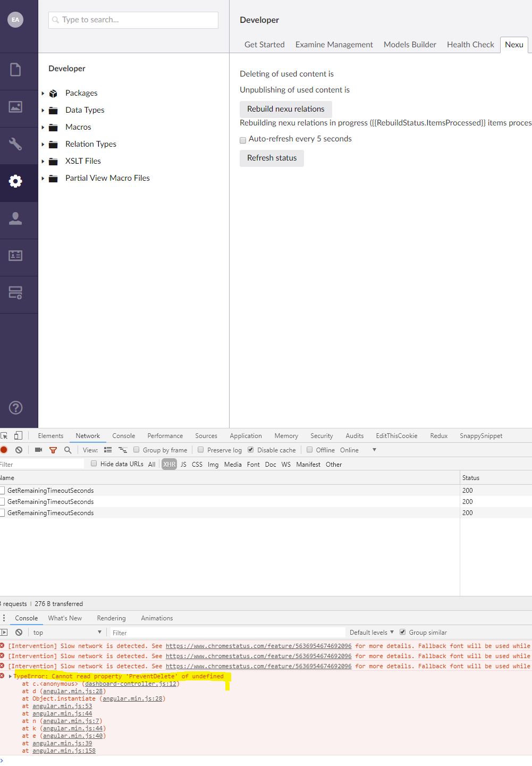Screen dimensions: 532x766
Task: Click the network Filter input field
Action: [x=42, y=464]
